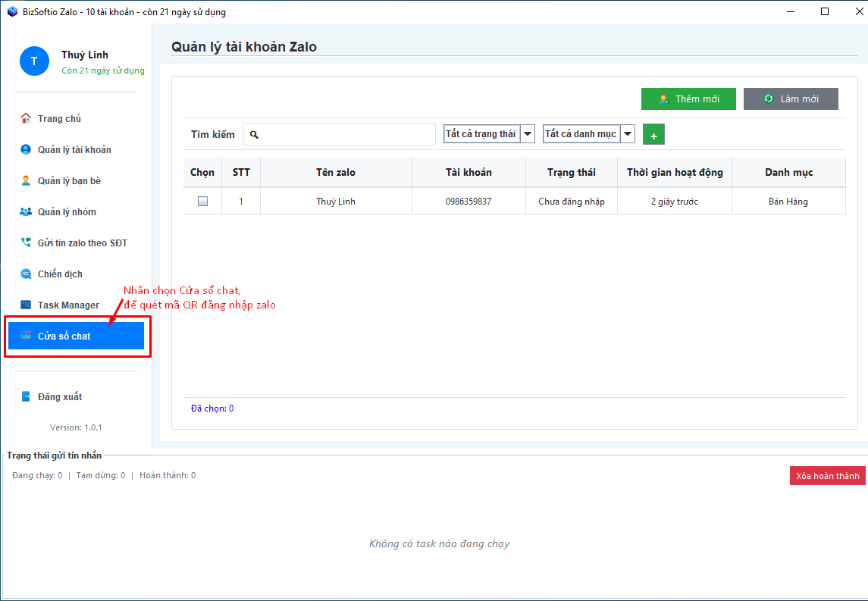The width and height of the screenshot is (868, 601).
Task: Click the Quản lý tài khoản icon
Action: coord(26,149)
